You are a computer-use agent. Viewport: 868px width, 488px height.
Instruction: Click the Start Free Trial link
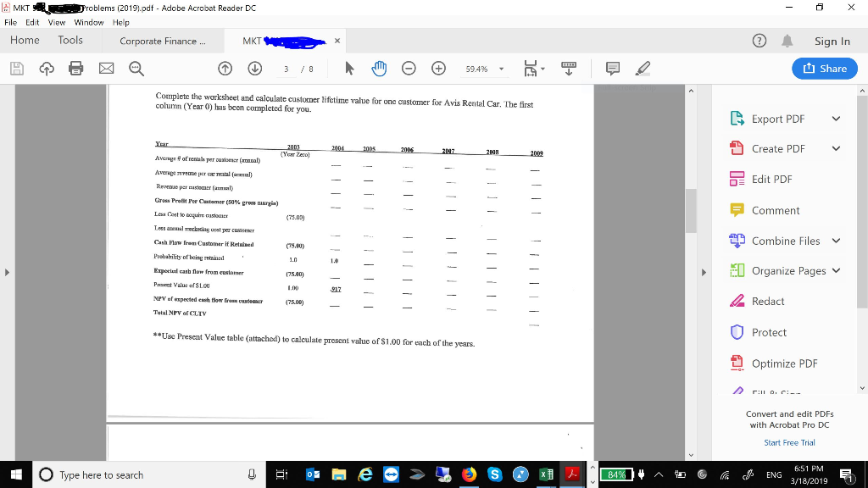789,442
